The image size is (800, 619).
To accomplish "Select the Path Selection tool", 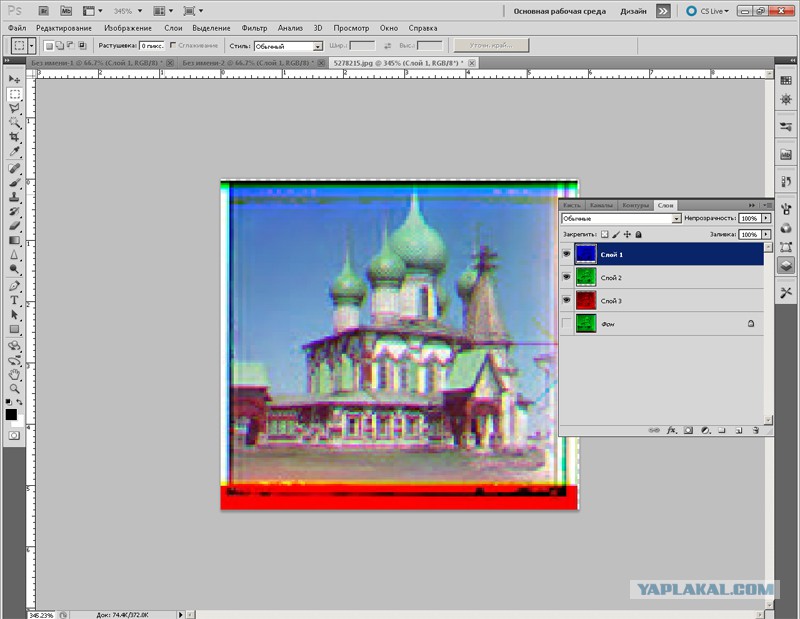I will 14,314.
